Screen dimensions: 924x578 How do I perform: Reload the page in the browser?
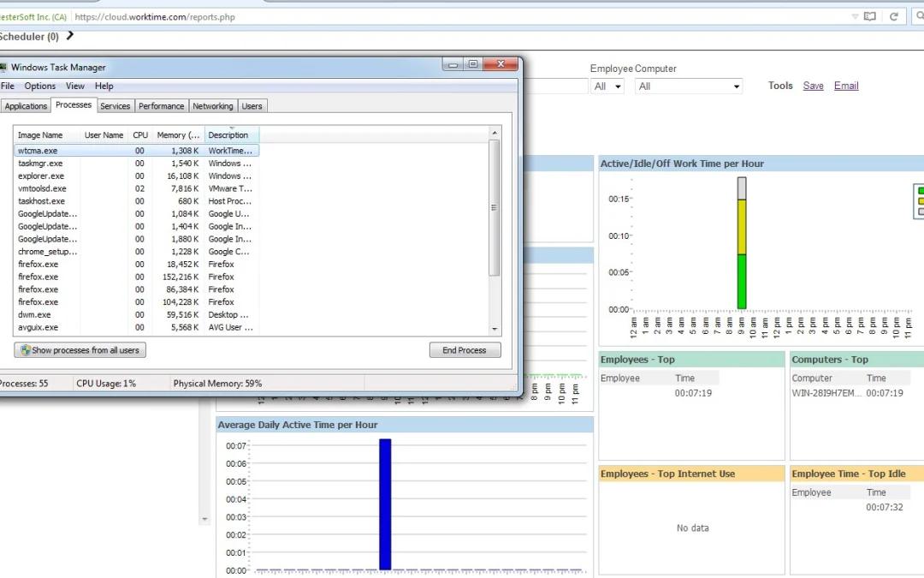[894, 16]
